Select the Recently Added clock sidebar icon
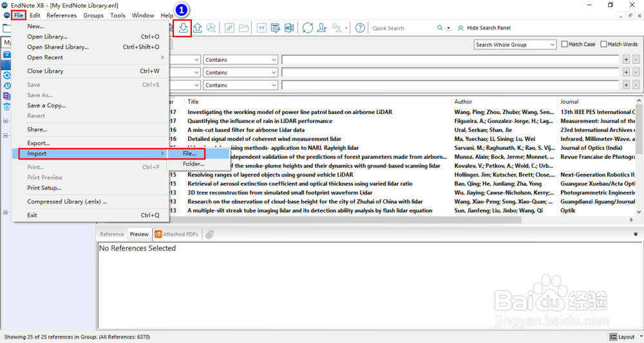This screenshot has height=343, width=644. point(7,86)
